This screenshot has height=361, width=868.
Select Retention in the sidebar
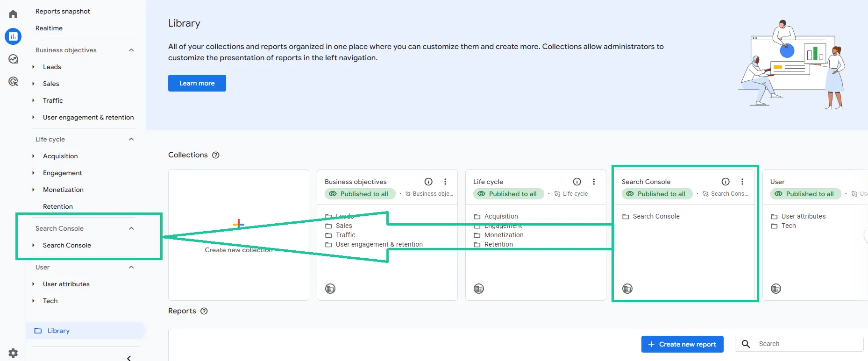(x=58, y=206)
